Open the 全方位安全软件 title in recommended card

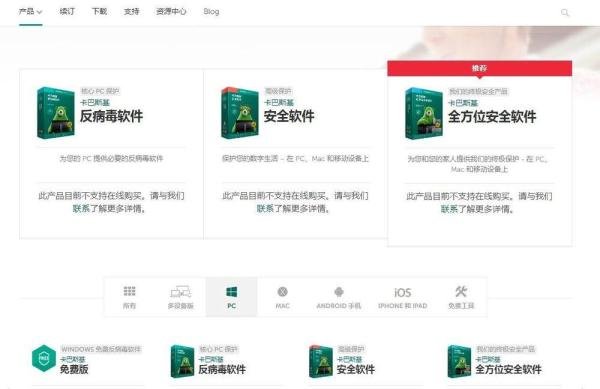coord(492,117)
